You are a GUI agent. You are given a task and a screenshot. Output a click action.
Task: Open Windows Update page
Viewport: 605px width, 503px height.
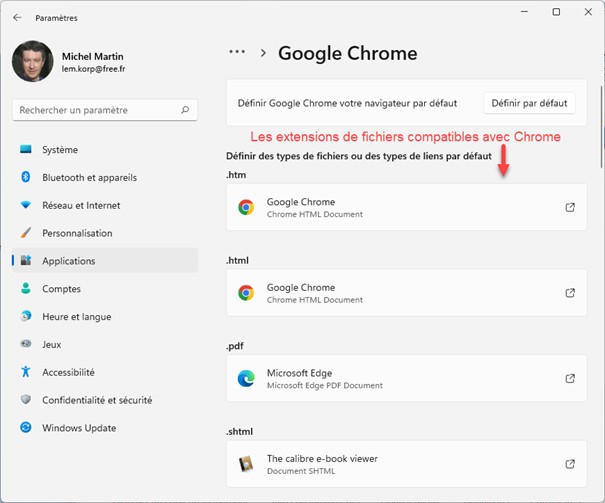pyautogui.click(x=79, y=428)
